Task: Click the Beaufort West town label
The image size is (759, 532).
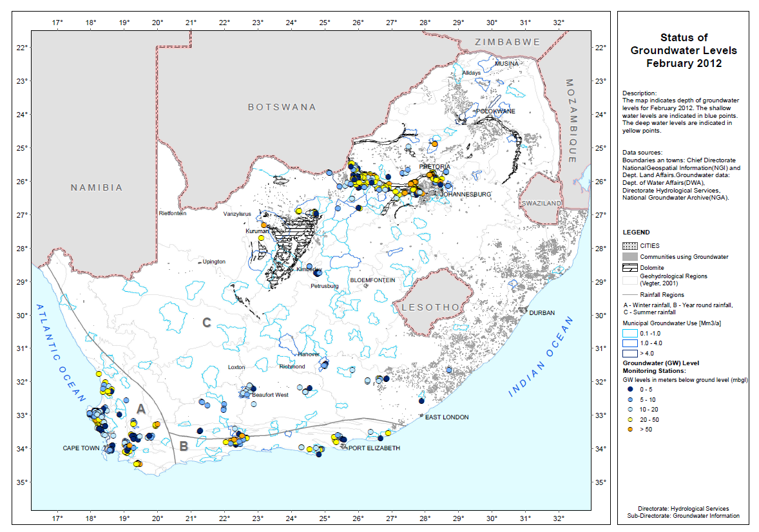Action: click(270, 395)
